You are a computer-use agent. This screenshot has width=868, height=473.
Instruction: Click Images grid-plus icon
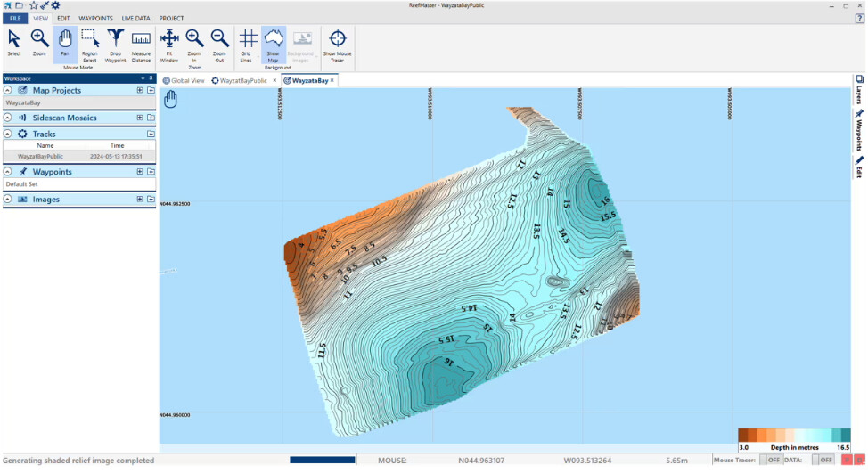pyautogui.click(x=140, y=200)
